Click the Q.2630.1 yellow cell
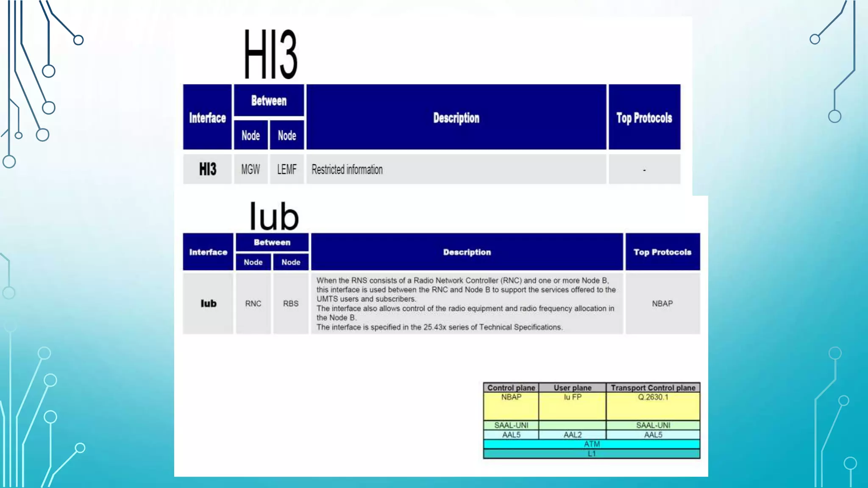This screenshot has width=868, height=488. pyautogui.click(x=653, y=397)
